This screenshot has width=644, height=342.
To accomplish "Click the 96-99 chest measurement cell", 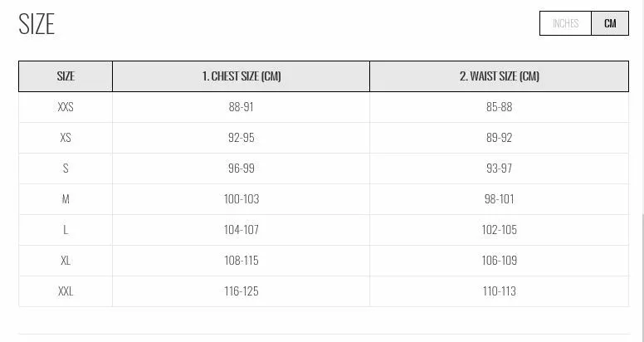I will 242,169.
